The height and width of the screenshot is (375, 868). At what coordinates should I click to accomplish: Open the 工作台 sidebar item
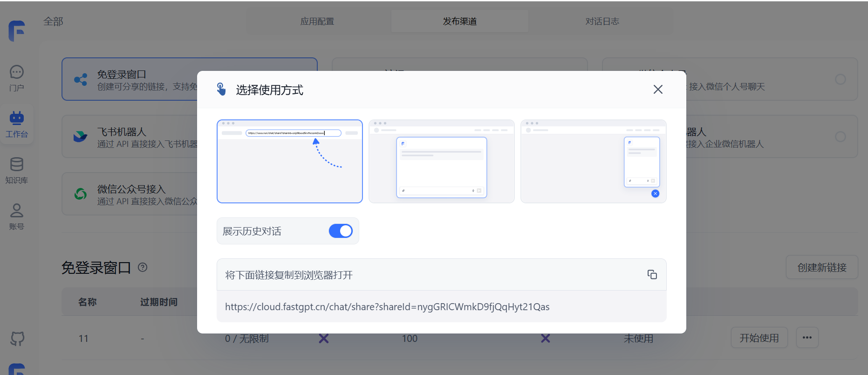pyautogui.click(x=17, y=124)
